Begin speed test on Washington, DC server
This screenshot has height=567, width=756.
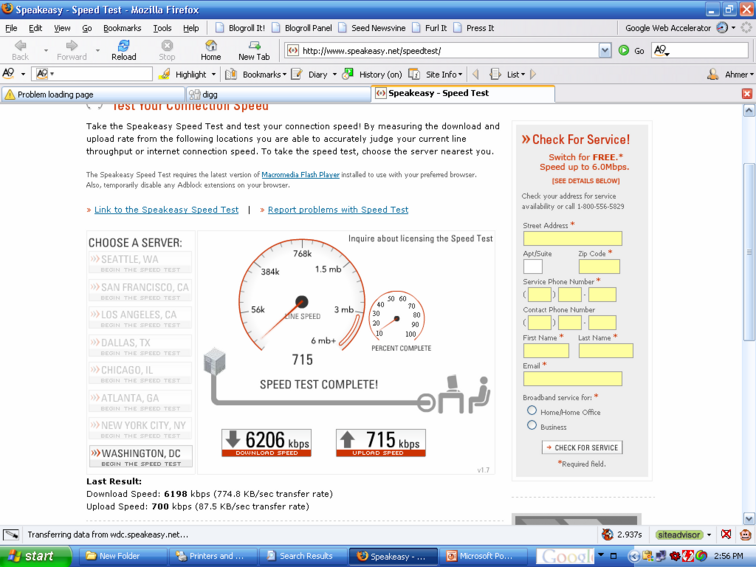click(140, 457)
